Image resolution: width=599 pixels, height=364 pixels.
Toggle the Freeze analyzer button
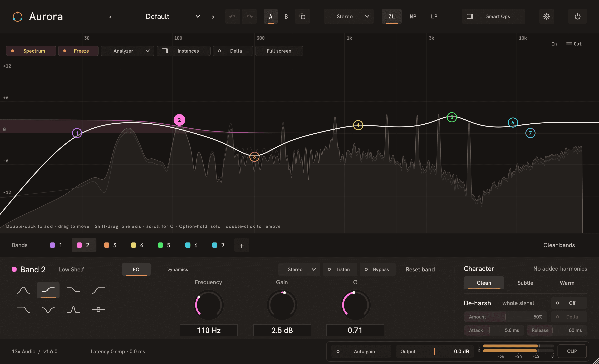78,51
